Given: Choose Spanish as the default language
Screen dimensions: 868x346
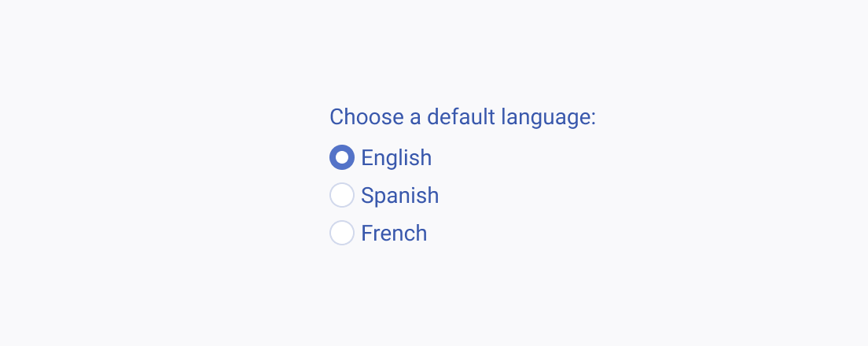Looking at the screenshot, I should (x=341, y=195).
